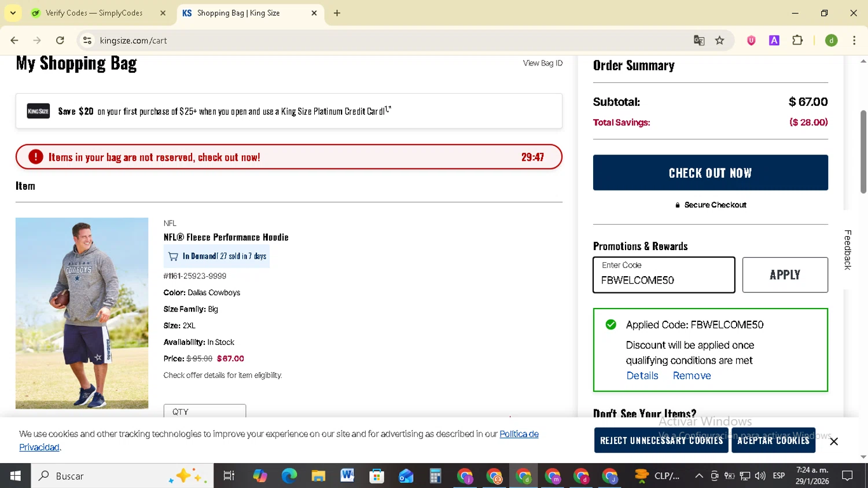The width and height of the screenshot is (868, 488).
Task: Open Microsoft Word from the taskbar
Action: (x=347, y=476)
